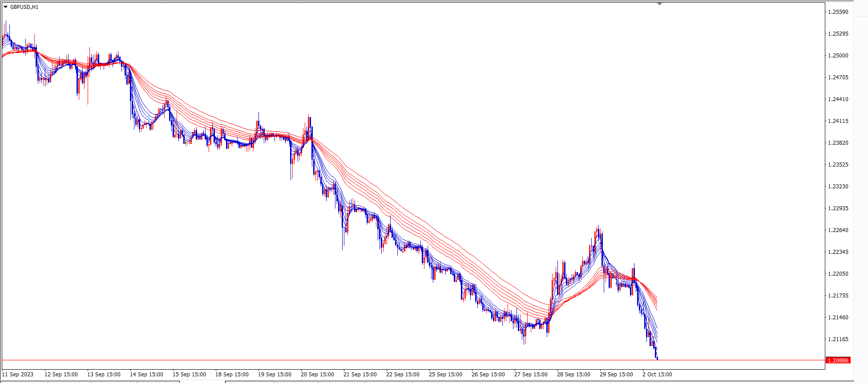Click the 11 Sep 2023 date label
Viewport: 868px width, 383px height.
click(x=18, y=375)
